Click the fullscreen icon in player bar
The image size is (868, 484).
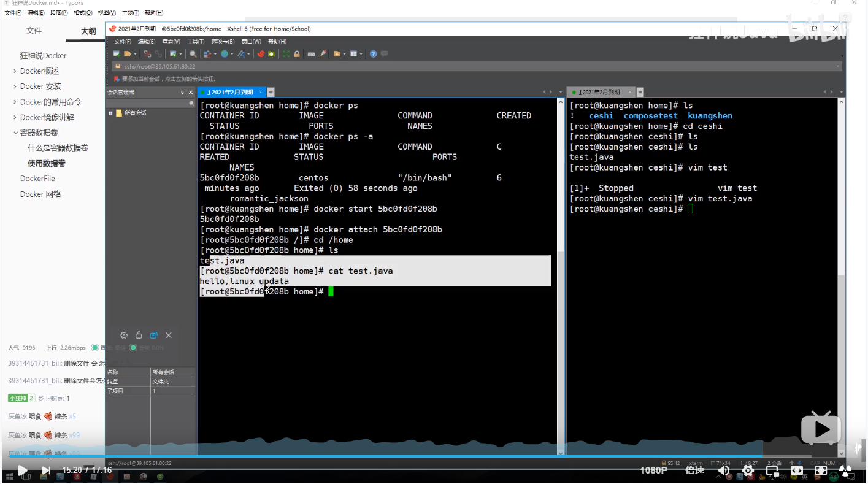pos(821,471)
